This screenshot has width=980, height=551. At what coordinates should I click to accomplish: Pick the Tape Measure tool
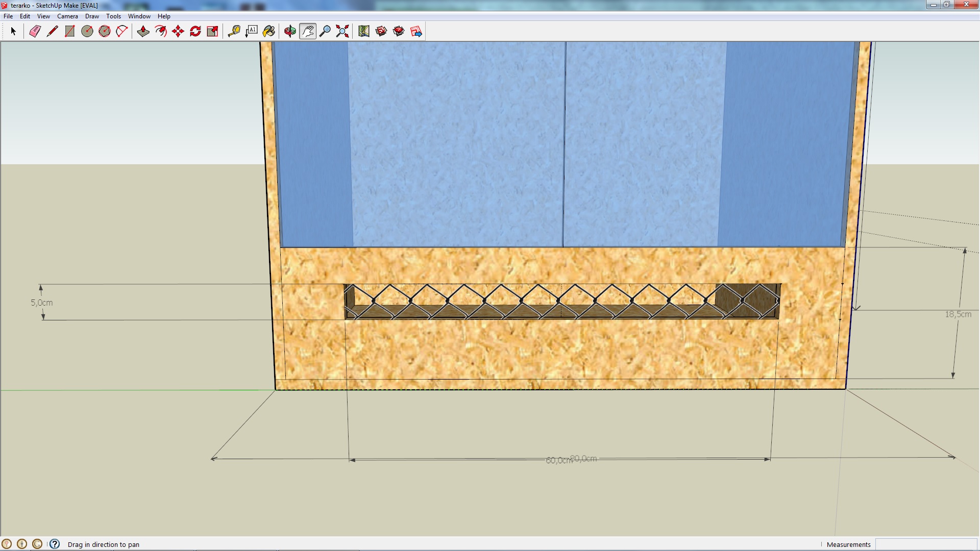pos(234,32)
